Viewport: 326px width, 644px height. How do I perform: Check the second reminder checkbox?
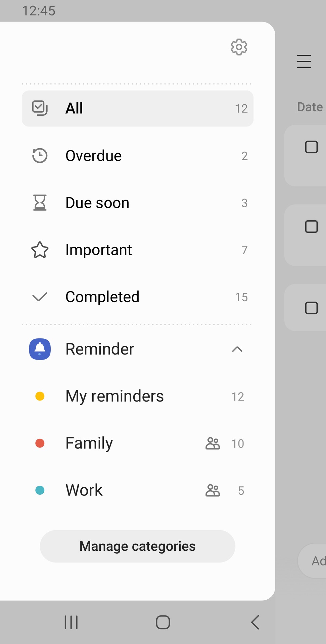311,227
